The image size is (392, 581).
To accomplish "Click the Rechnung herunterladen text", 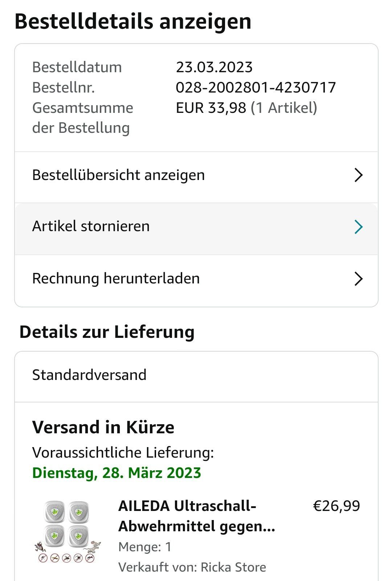I will click(116, 279).
